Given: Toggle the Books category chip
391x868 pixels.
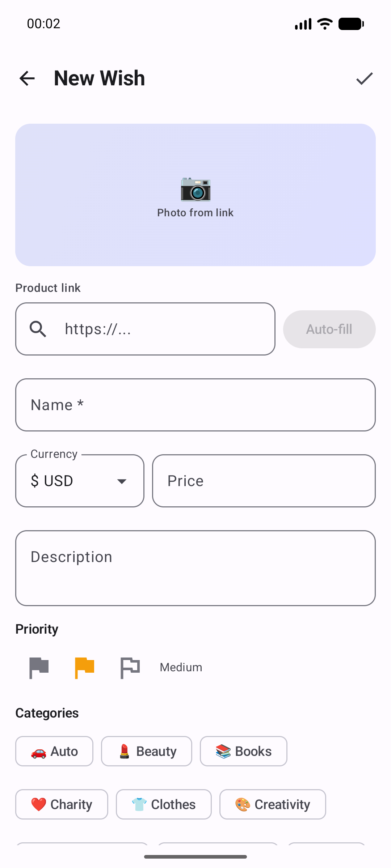Looking at the screenshot, I should click(x=244, y=751).
